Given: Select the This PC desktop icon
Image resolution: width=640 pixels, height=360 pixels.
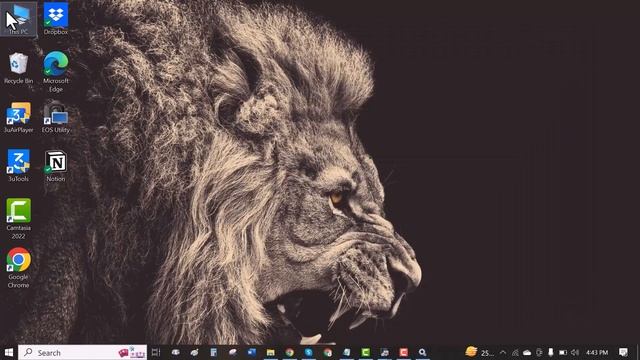Looking at the screenshot, I should click(18, 19).
